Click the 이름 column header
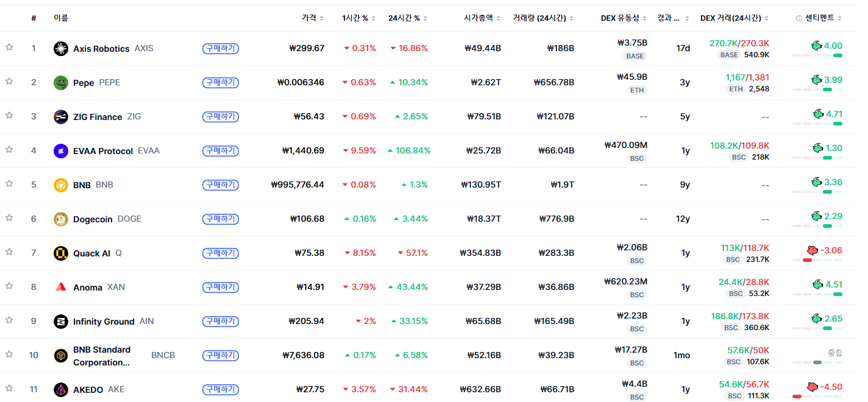The width and height of the screenshot is (868, 402). pos(61,18)
